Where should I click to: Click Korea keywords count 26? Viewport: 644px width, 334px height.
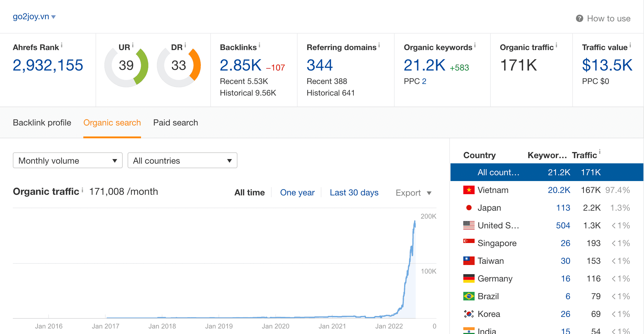coord(565,314)
